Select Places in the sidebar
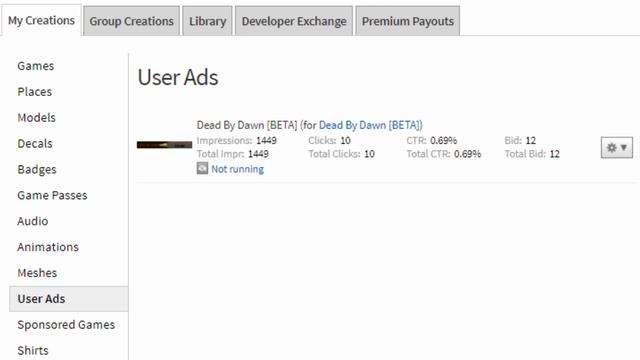 coord(35,92)
